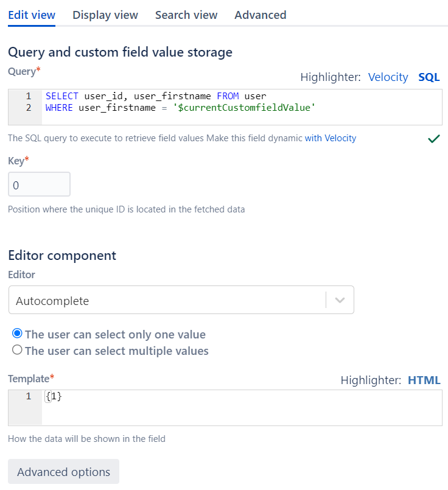This screenshot has width=448, height=490.
Task: Open the Advanced tab
Action: pos(261,15)
